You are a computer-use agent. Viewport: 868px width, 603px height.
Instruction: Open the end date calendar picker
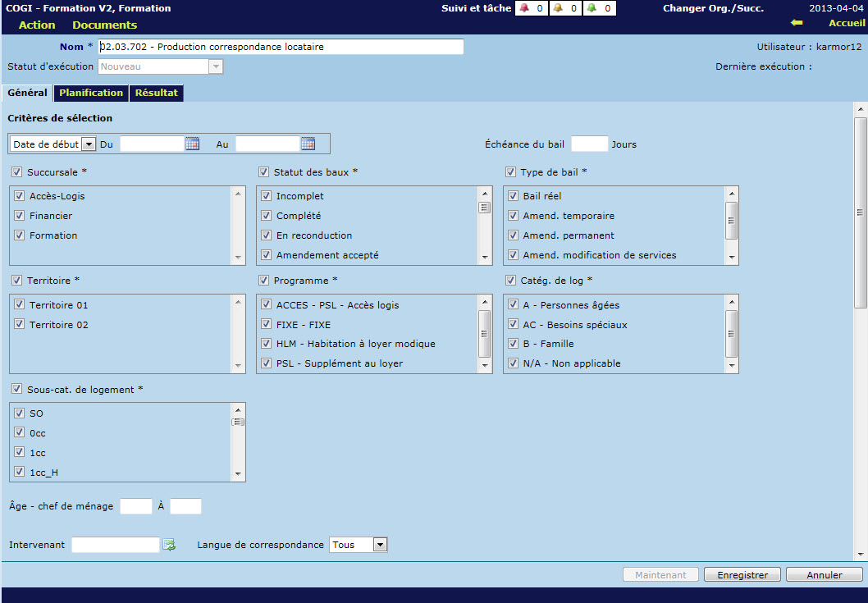[308, 144]
